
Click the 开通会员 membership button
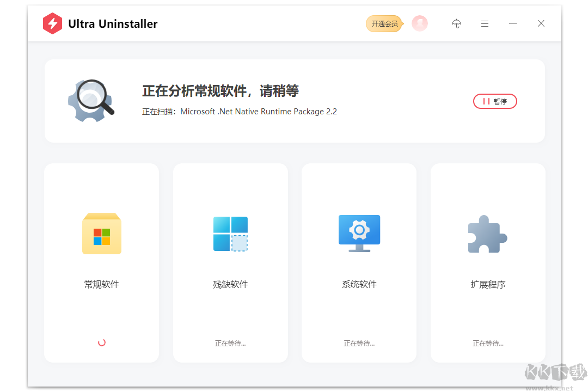[x=384, y=23]
